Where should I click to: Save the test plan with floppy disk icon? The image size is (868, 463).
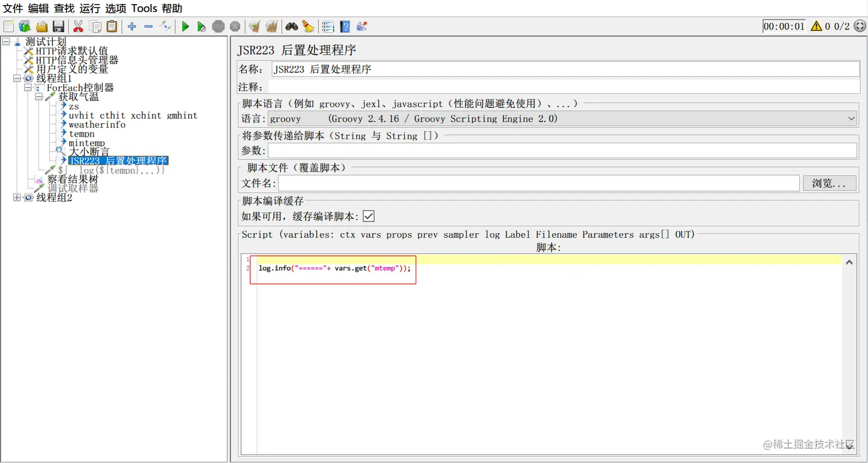59,26
